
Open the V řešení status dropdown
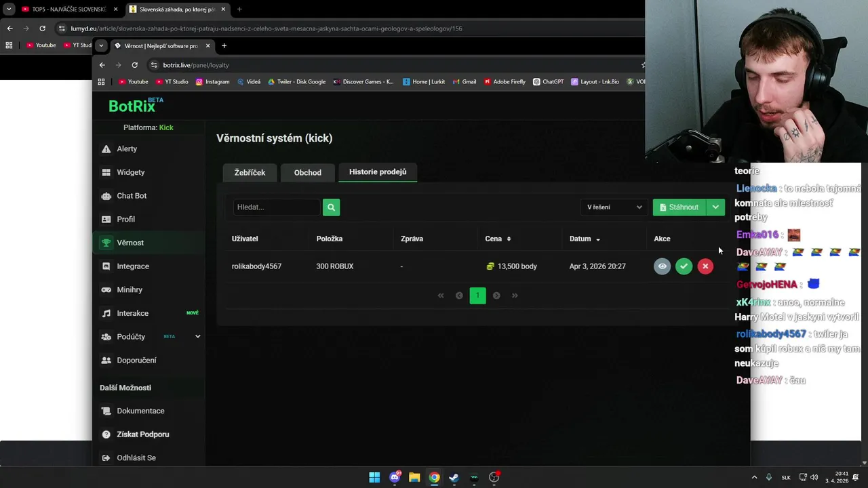click(614, 207)
